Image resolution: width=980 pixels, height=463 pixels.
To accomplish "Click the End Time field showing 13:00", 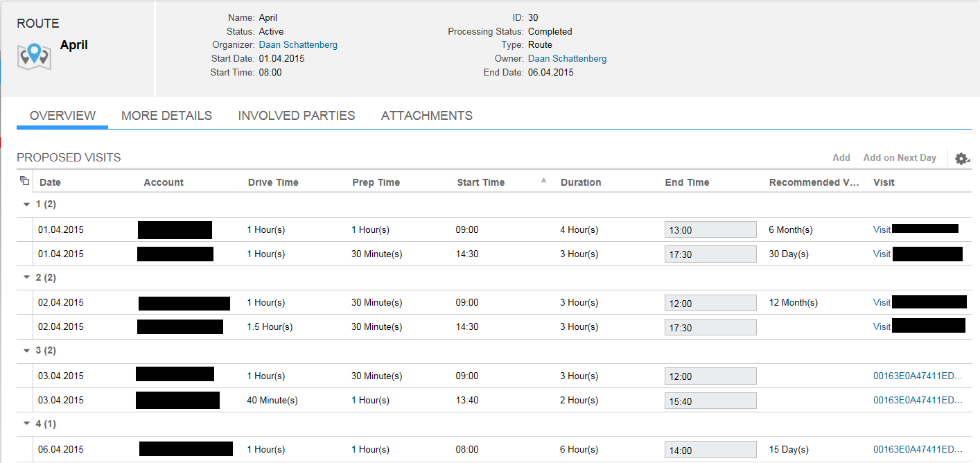I will [710, 229].
